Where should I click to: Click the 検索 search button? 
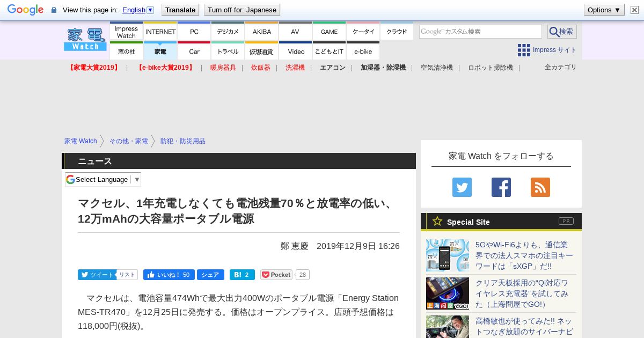point(562,32)
